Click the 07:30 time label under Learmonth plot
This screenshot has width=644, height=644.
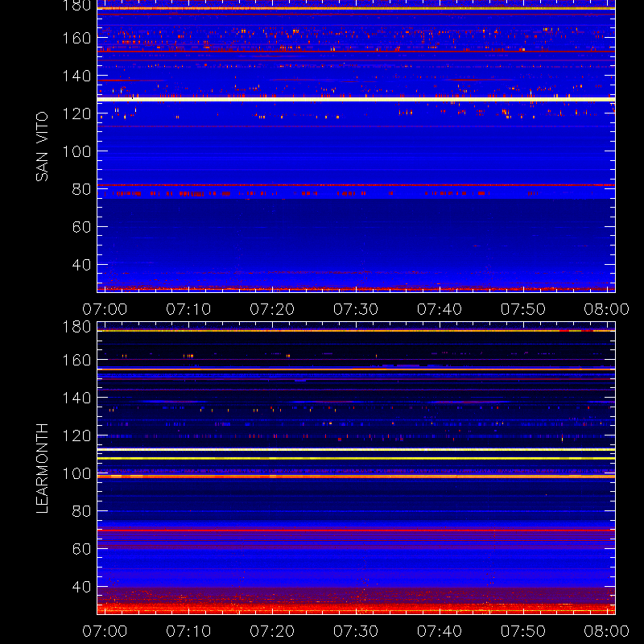pyautogui.click(x=356, y=631)
